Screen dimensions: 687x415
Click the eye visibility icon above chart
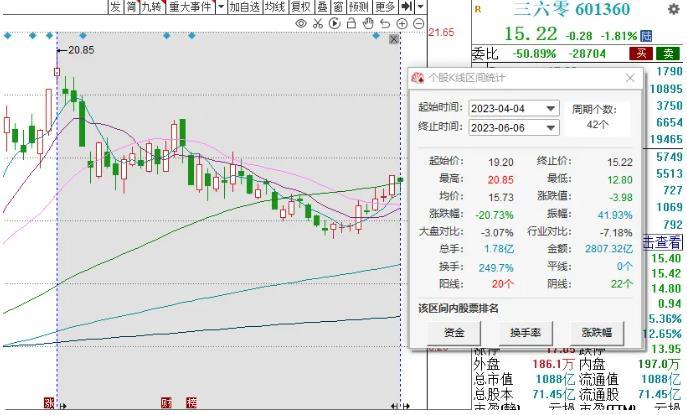click(x=302, y=23)
